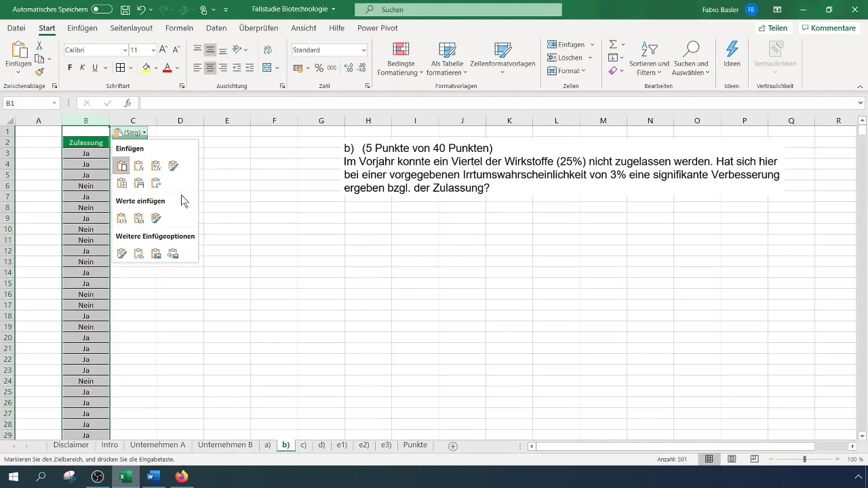Open the font size 11 dropdown
Screen dimensions: 868x488
tap(153, 50)
